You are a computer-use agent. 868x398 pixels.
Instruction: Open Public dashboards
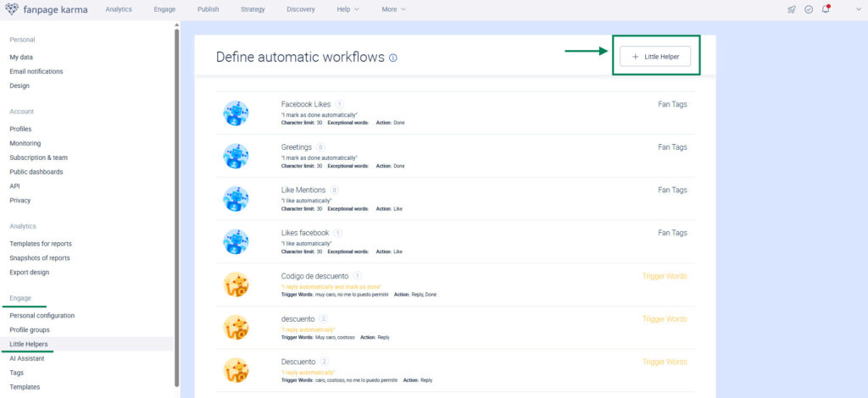click(x=36, y=172)
